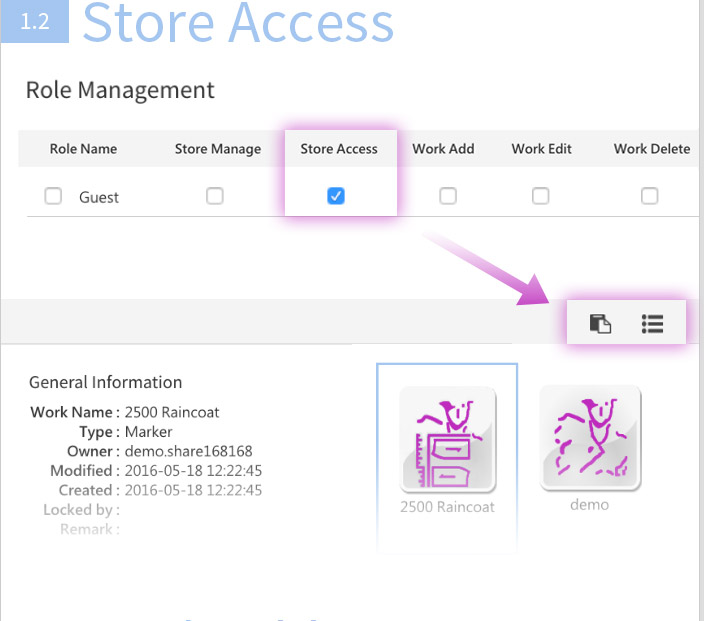The height and width of the screenshot is (621, 704).
Task: Click the copy/paste clipboard icon
Action: (600, 323)
